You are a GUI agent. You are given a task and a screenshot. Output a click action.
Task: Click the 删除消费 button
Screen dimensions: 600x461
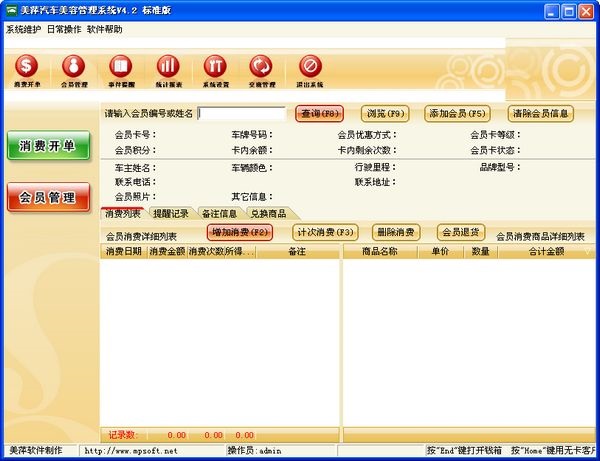[x=396, y=232]
